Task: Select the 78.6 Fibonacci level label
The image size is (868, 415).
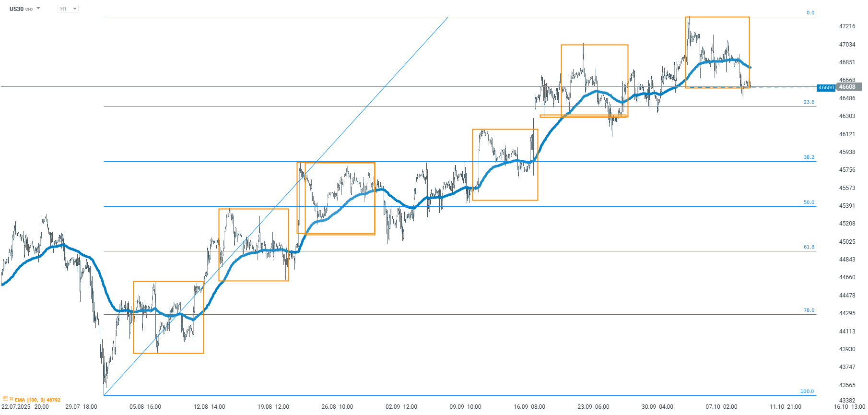Action: point(809,310)
